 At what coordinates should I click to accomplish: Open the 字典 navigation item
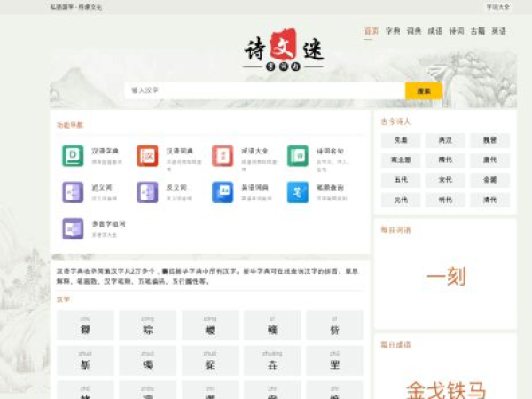tap(393, 31)
